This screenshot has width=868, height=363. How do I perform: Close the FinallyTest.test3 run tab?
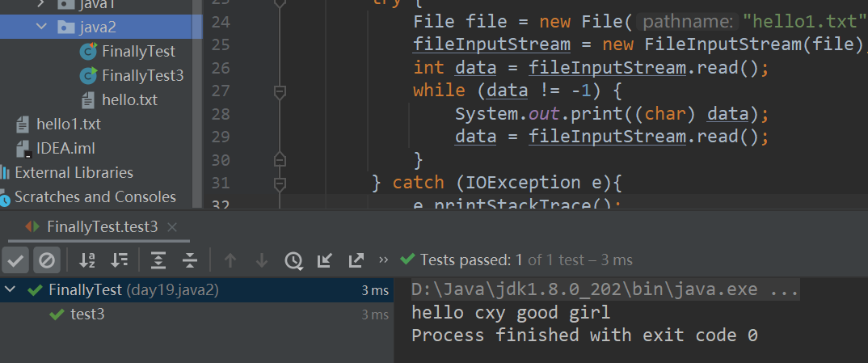coord(171,226)
